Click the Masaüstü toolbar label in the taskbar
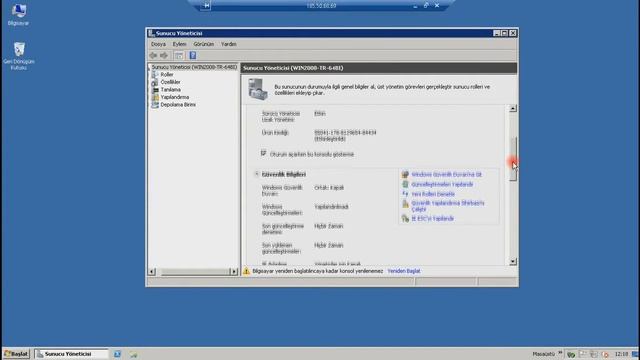Image resolution: width=640 pixels, height=360 pixels. (x=543, y=354)
